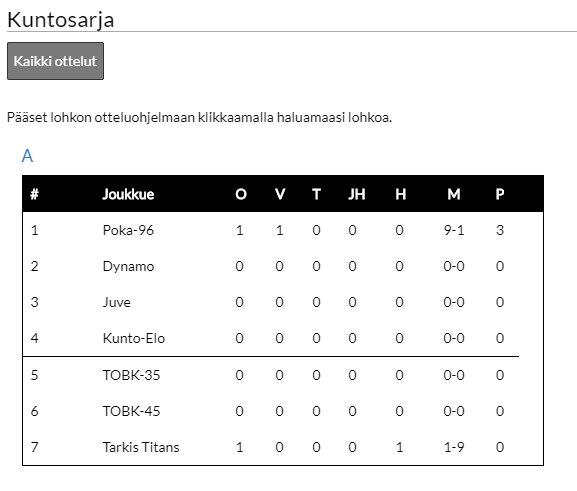The height and width of the screenshot is (491, 577).
Task: Click the Kuntosarja page heading
Action: (60, 20)
